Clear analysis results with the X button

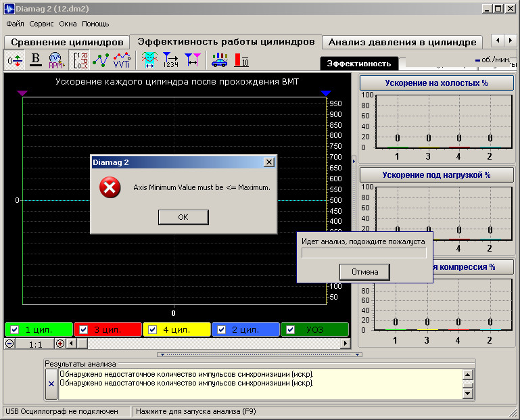point(51,384)
